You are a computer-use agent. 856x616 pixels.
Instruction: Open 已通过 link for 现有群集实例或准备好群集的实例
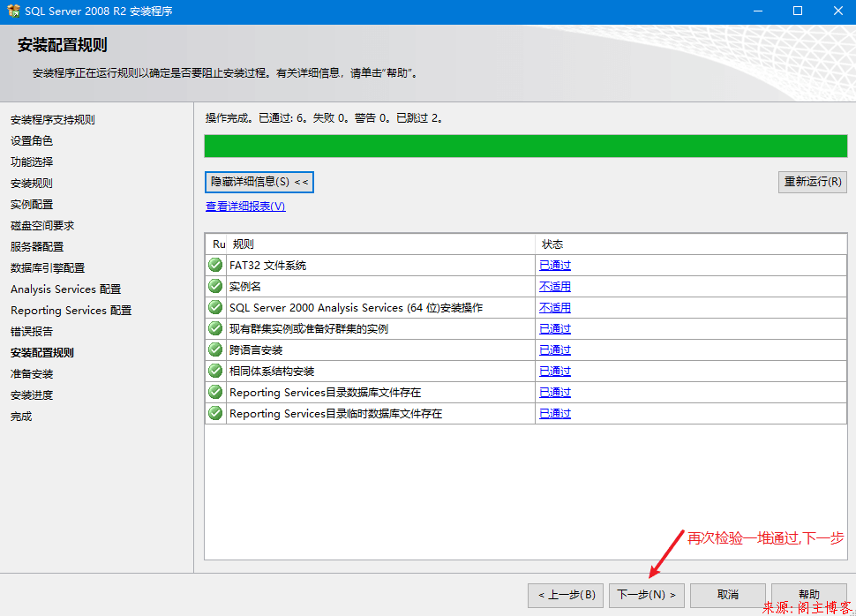click(555, 329)
